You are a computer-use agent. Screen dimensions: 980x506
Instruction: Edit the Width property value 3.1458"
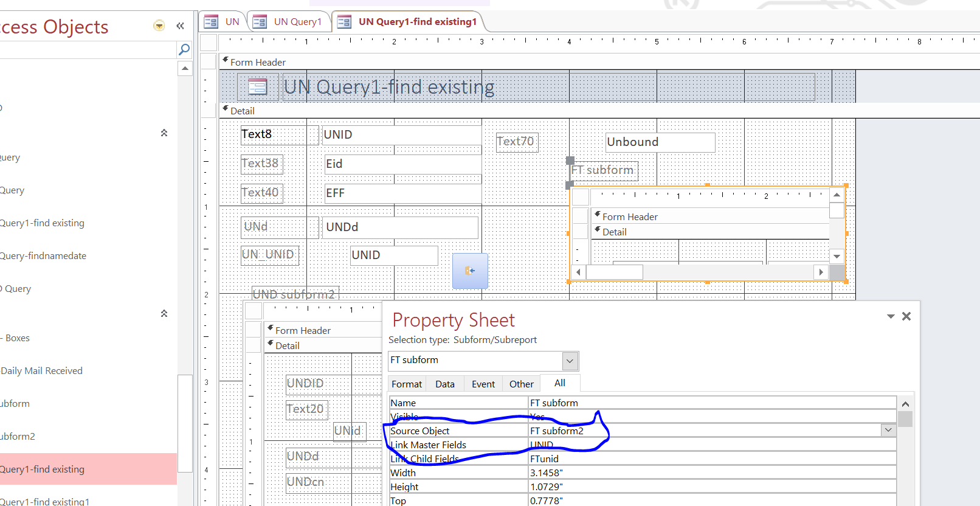point(712,473)
